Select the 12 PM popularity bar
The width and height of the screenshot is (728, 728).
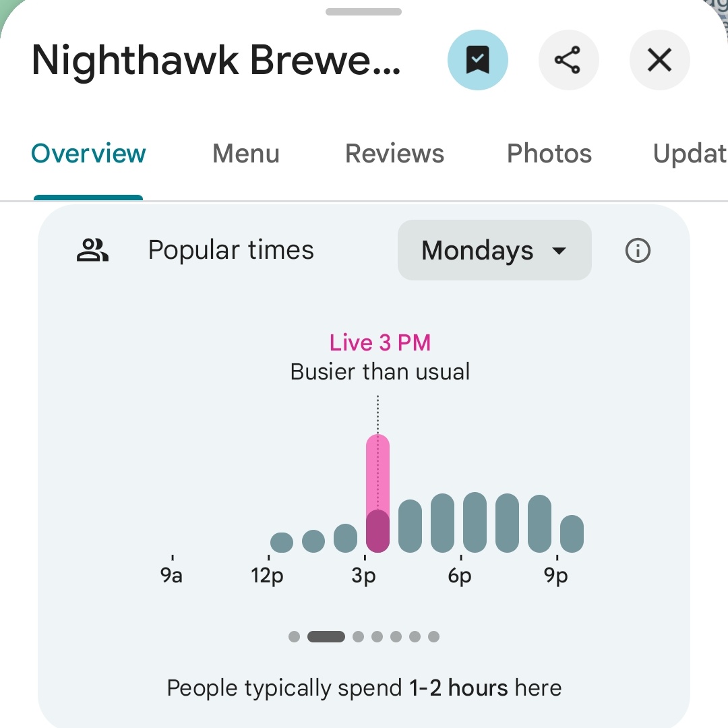[282, 542]
